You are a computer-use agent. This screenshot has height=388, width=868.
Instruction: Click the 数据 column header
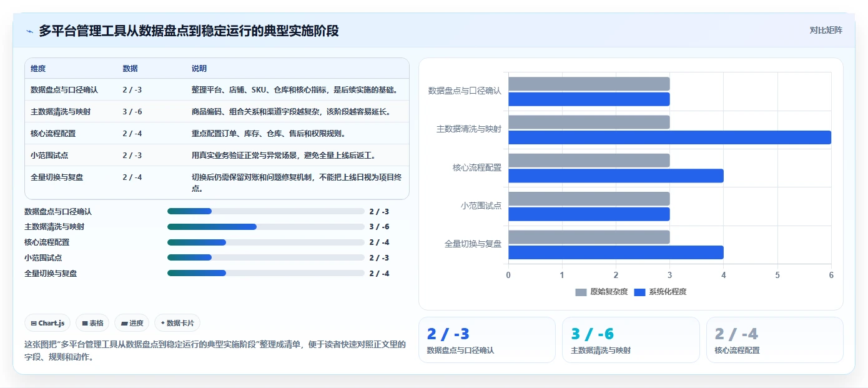(131, 69)
